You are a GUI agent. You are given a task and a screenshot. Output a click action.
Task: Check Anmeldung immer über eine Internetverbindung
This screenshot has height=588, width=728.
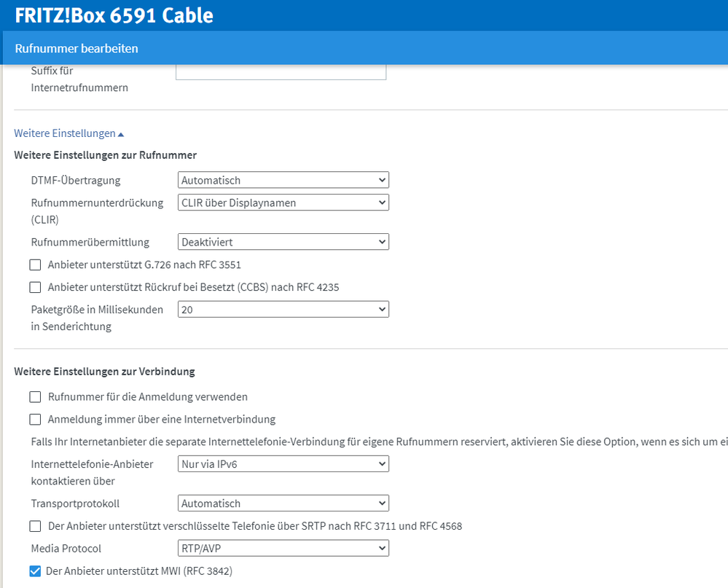click(x=35, y=419)
